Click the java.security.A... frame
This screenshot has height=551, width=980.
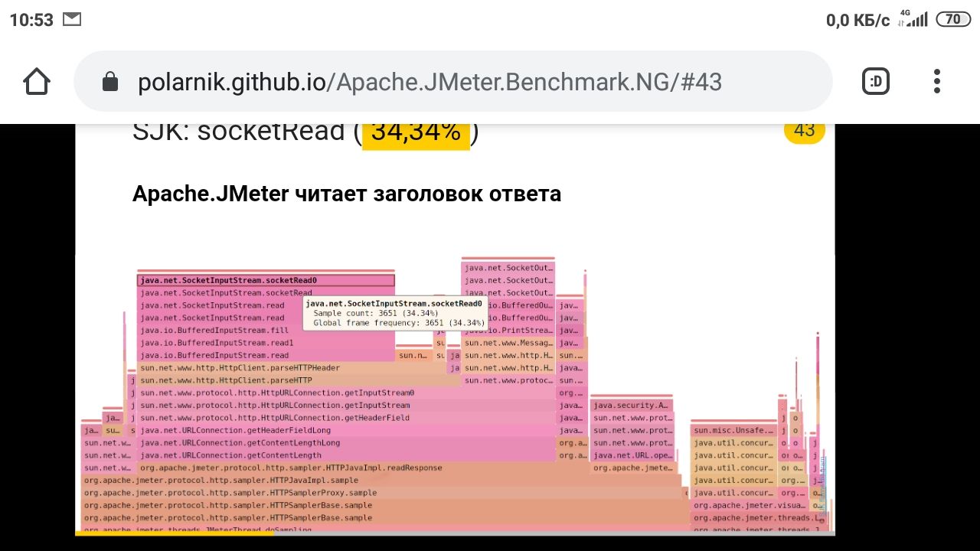(x=632, y=406)
